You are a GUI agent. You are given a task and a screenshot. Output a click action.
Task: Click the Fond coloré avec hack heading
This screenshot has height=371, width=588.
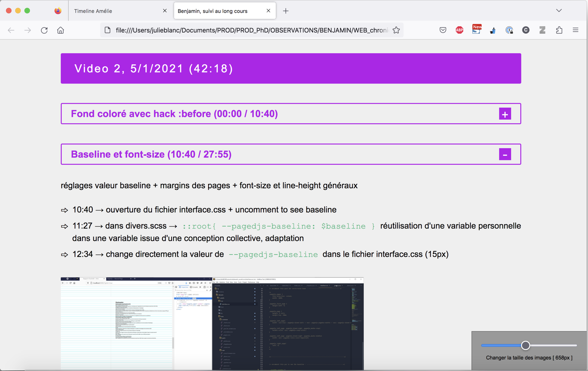(x=174, y=114)
